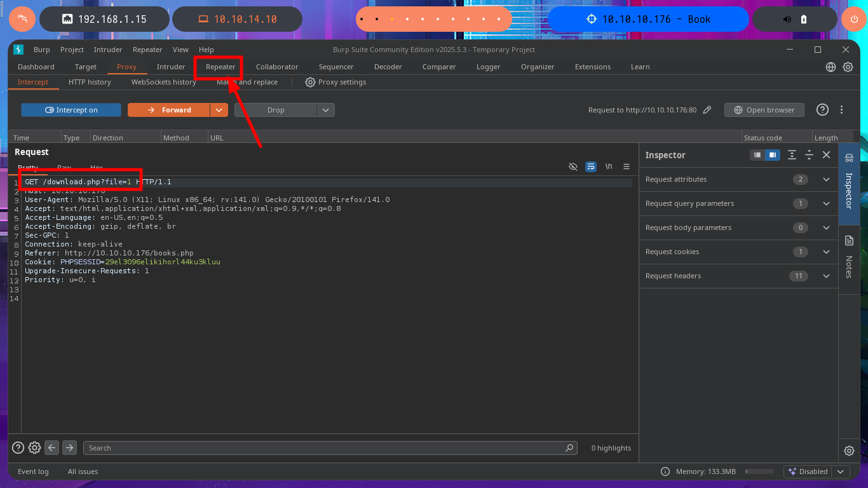Toggle hide non-printable eye icon
This screenshot has height=488, width=868.
573,166
